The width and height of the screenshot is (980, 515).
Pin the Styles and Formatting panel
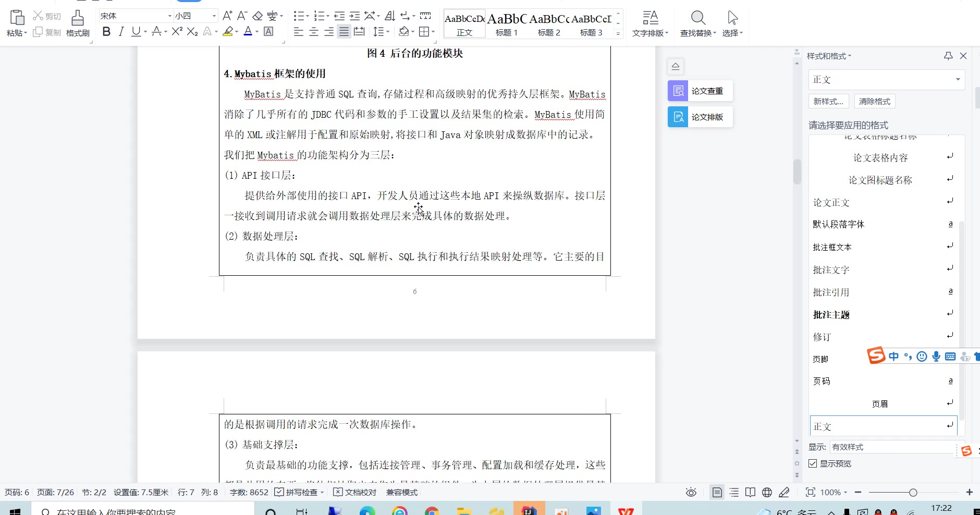coord(948,56)
